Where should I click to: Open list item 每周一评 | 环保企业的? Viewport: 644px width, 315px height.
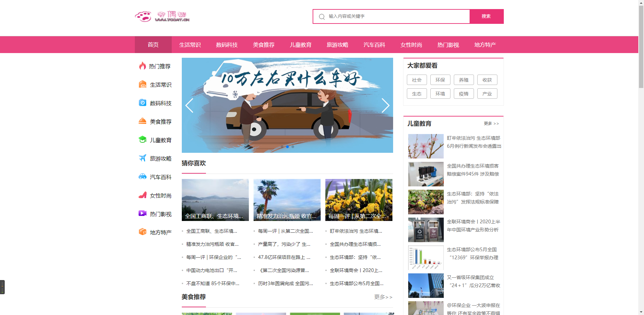214,257
